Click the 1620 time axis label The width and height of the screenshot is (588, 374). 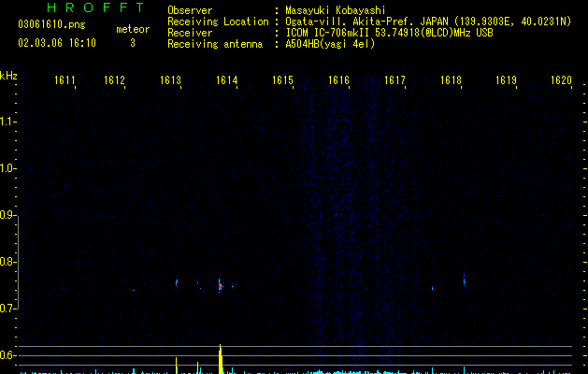[x=561, y=80]
